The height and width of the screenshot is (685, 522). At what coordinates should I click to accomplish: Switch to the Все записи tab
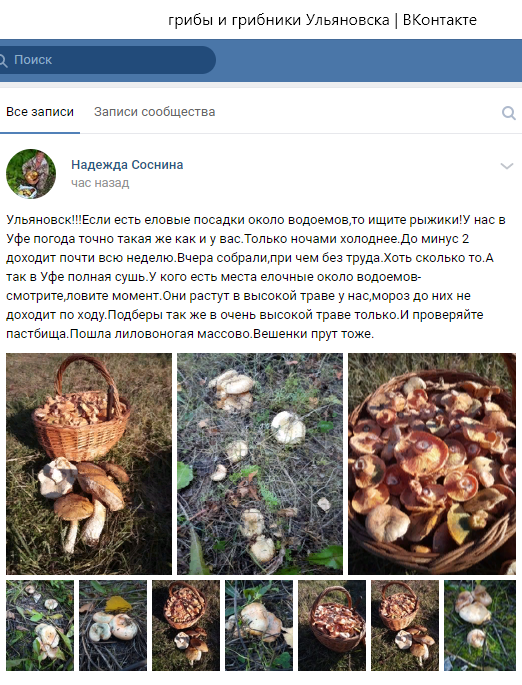[40, 112]
